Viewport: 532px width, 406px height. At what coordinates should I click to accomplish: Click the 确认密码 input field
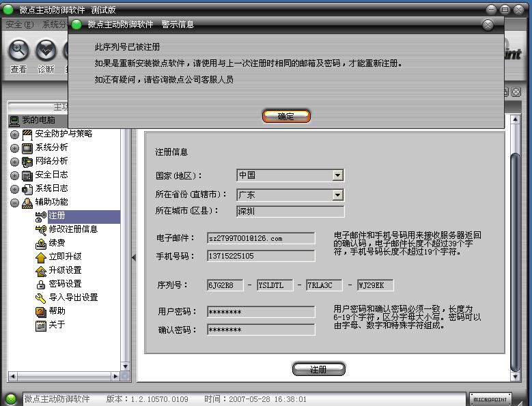click(x=261, y=330)
